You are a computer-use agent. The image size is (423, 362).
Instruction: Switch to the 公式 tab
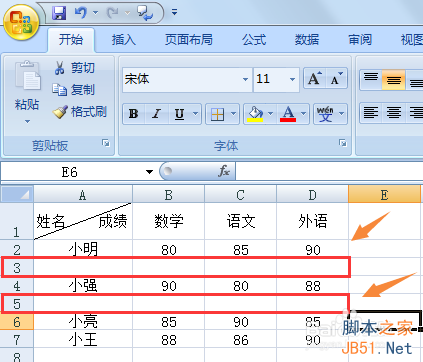pyautogui.click(x=254, y=40)
